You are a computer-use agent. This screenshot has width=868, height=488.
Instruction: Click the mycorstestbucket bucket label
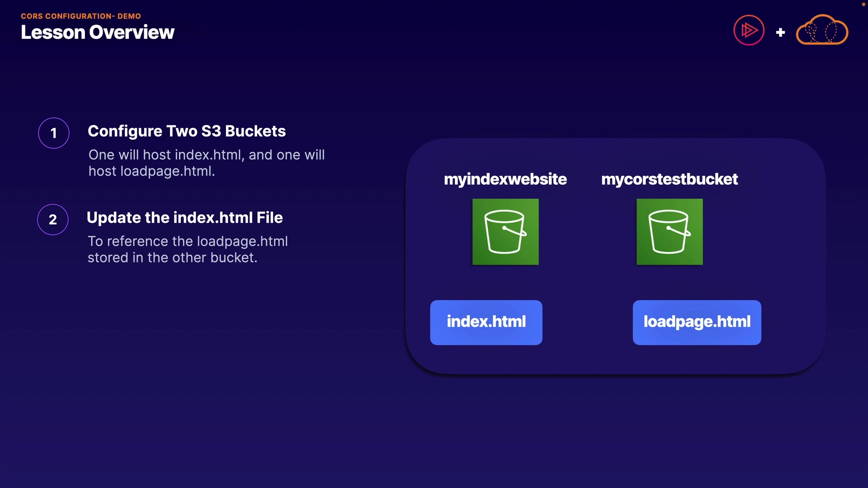(x=669, y=179)
